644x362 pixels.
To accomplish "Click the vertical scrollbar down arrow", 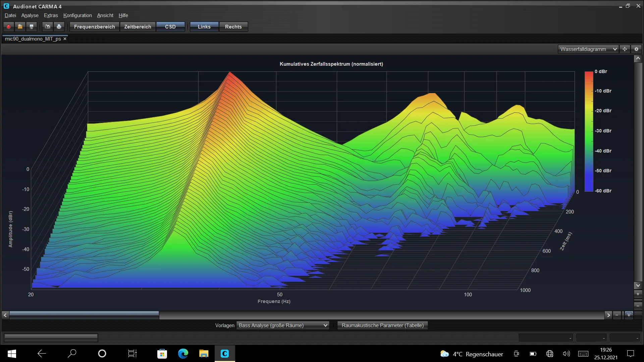I will [638, 286].
